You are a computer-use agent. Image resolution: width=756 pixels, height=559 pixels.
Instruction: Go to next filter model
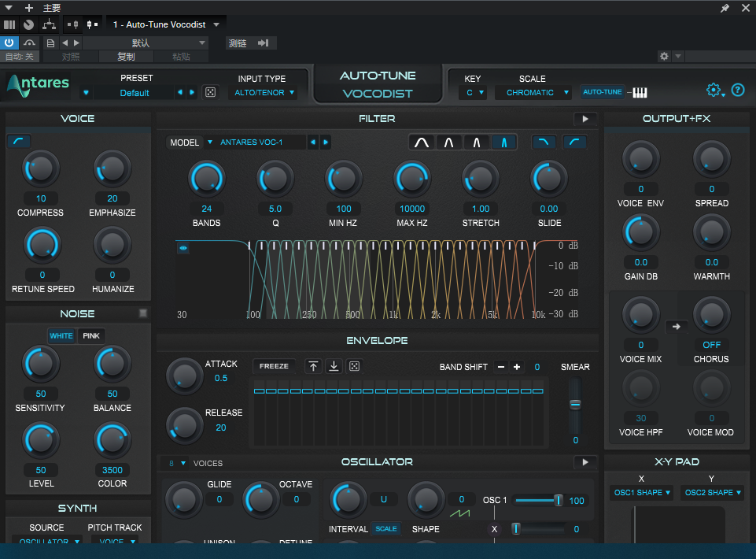pos(326,142)
